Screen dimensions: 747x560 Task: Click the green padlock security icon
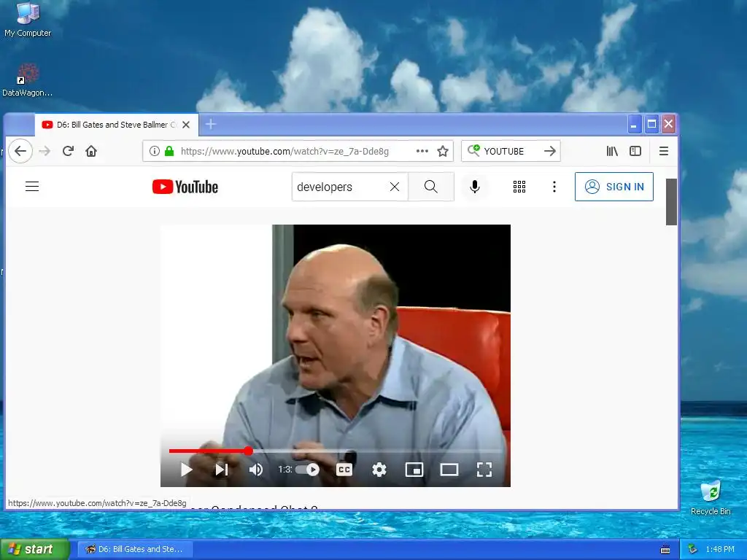(x=169, y=151)
